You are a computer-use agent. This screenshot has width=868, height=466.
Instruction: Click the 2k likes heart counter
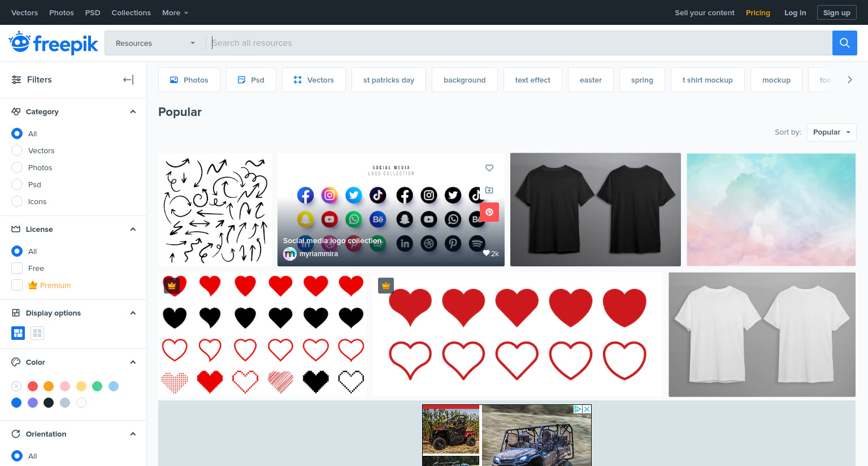(491, 253)
